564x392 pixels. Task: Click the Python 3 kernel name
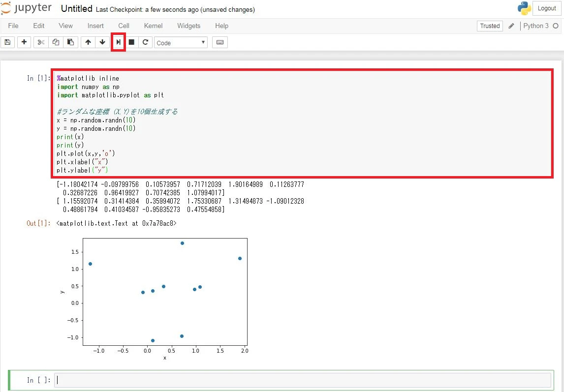pos(535,26)
